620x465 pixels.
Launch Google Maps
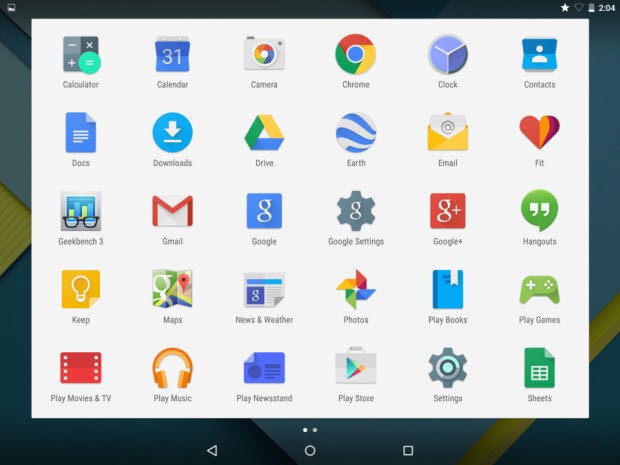pyautogui.click(x=172, y=289)
